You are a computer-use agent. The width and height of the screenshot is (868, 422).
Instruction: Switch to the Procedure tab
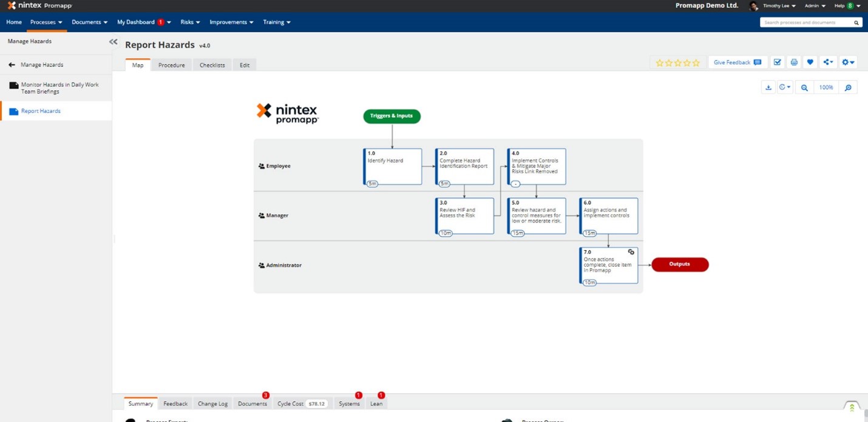[x=171, y=65]
